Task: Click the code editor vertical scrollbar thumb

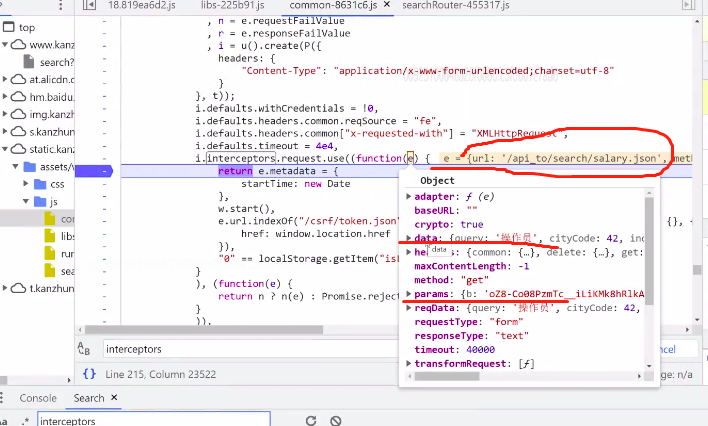Action: pos(697,269)
